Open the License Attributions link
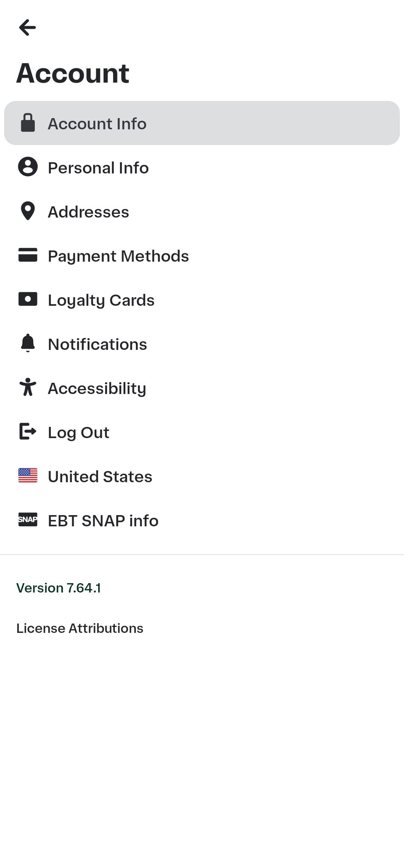 pyautogui.click(x=80, y=628)
